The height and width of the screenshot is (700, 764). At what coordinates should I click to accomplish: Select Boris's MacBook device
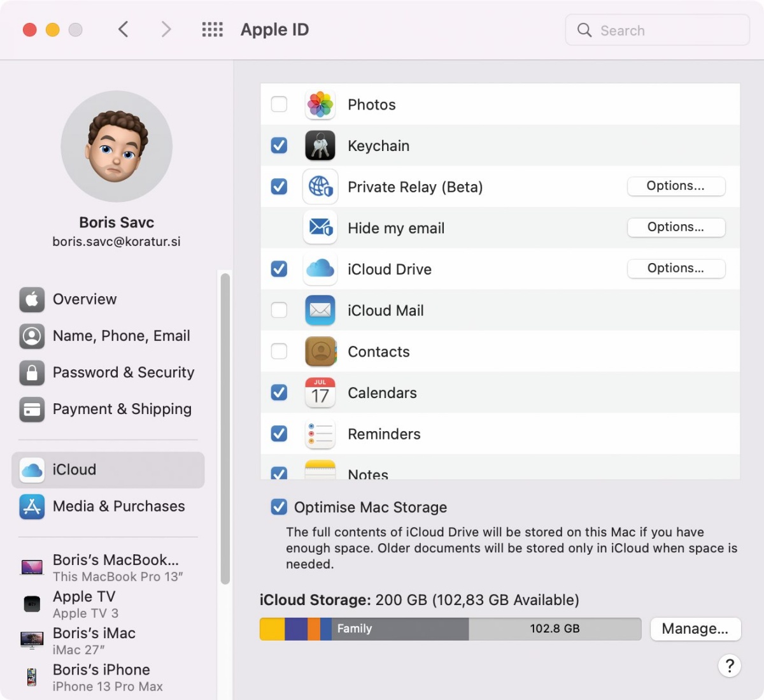(108, 568)
